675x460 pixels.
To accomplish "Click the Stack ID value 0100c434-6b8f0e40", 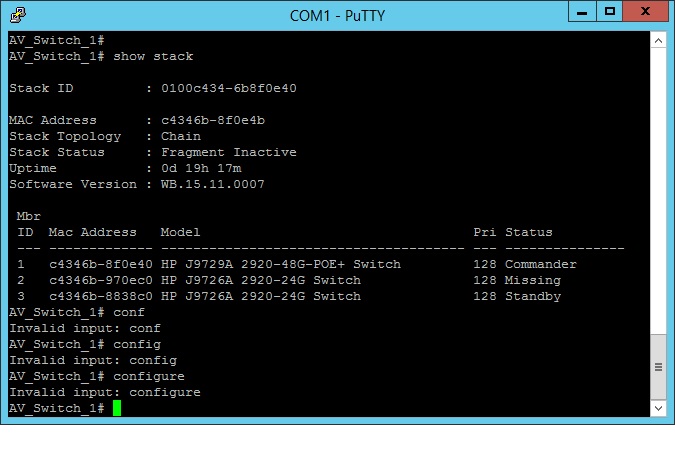I will click(229, 88).
